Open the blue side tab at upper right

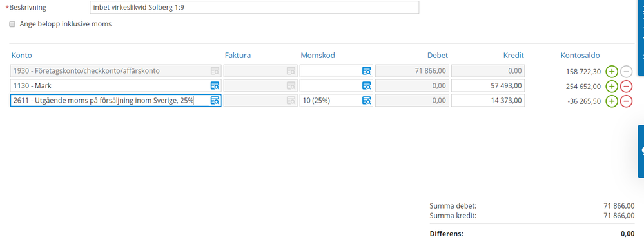(641, 38)
